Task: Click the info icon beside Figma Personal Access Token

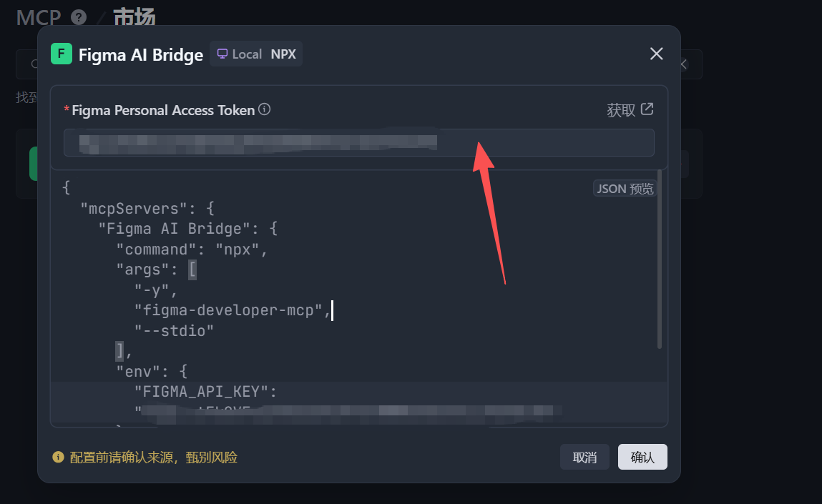Action: [x=265, y=109]
